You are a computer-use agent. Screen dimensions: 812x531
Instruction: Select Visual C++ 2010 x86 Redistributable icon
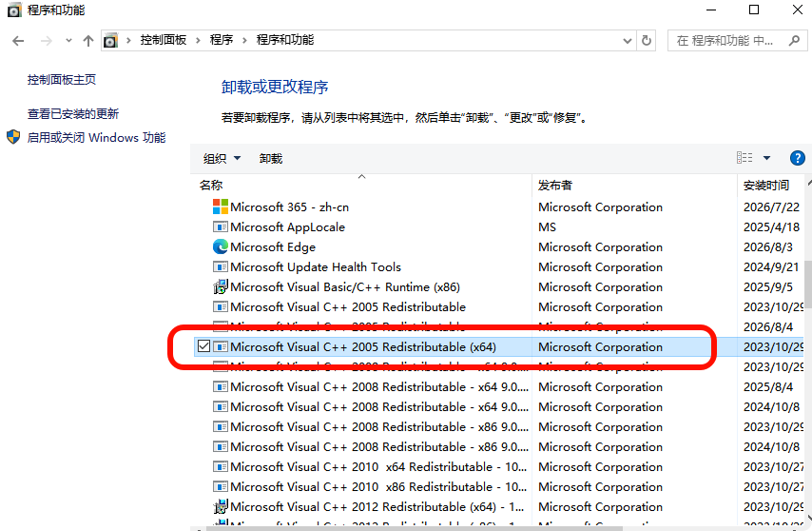coord(221,486)
